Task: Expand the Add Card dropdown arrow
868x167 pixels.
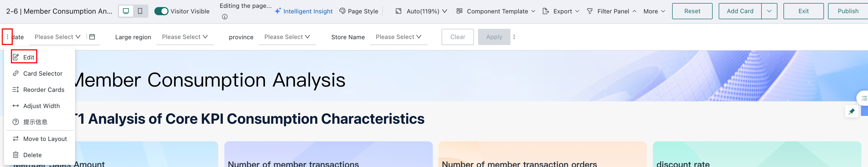Action: (769, 11)
